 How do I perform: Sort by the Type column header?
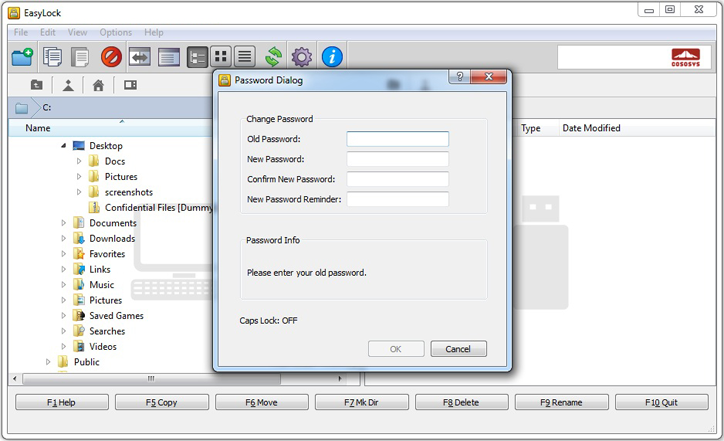531,128
